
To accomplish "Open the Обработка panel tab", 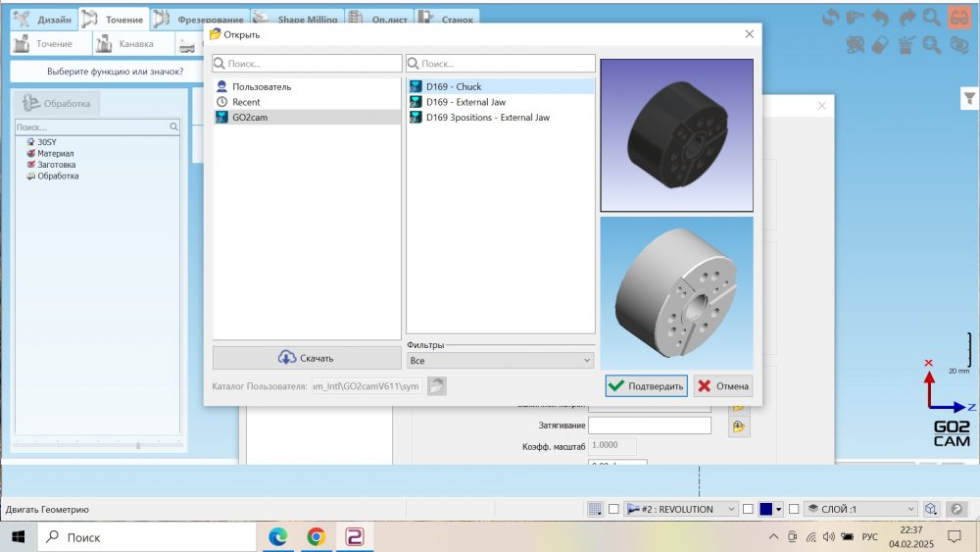I will pyautogui.click(x=57, y=103).
